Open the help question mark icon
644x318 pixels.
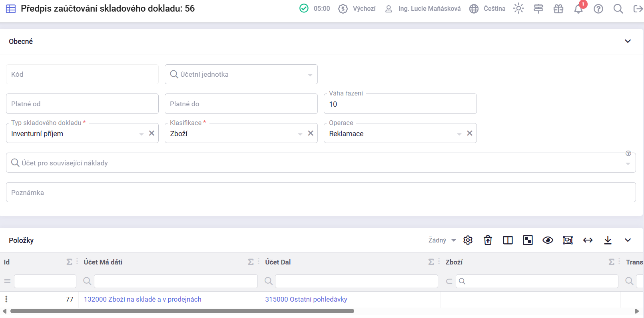pos(598,9)
